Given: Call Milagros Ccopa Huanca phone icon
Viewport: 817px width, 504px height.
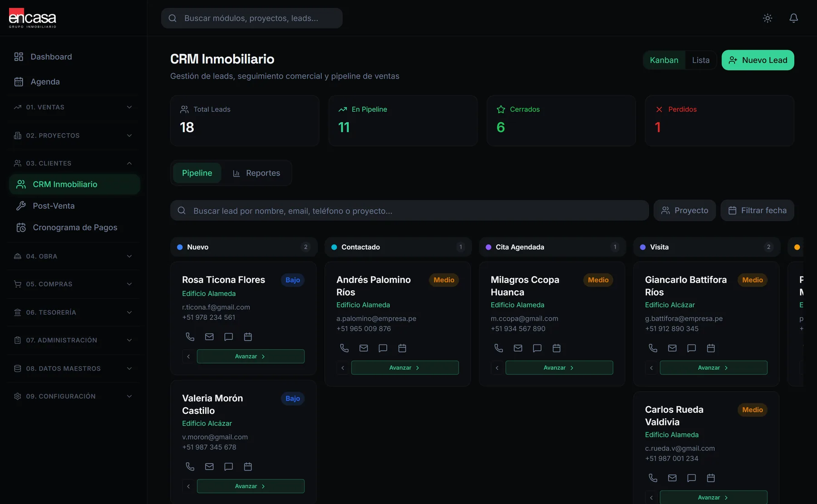Looking at the screenshot, I should tap(499, 348).
